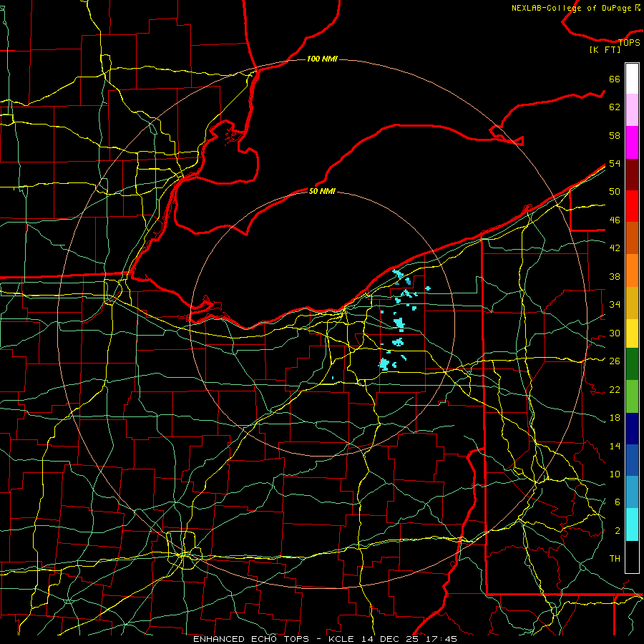Click the "TOPS" legend heading
This screenshot has width=644, height=644.
tap(629, 42)
